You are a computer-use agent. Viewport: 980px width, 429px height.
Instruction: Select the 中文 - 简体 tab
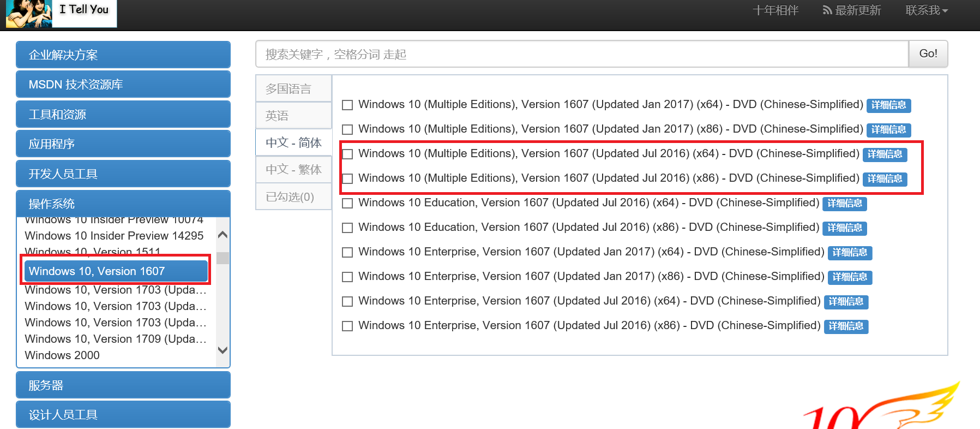click(294, 142)
